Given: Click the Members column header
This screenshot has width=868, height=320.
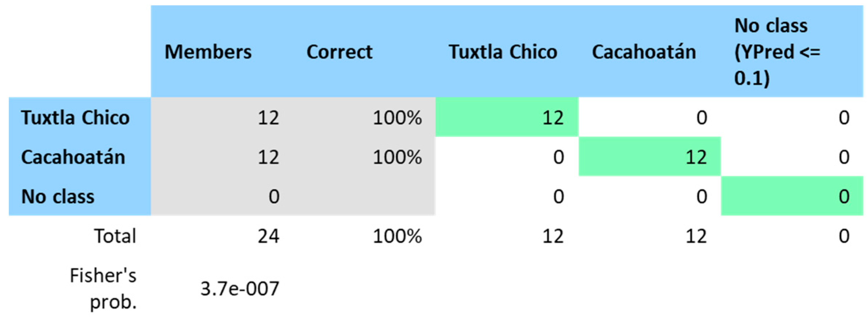Looking at the screenshot, I should [208, 52].
